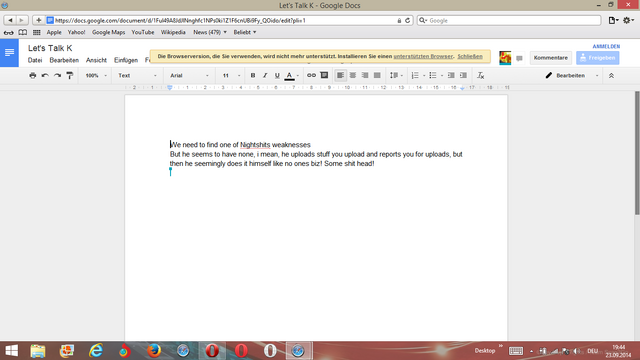The image size is (640, 360).
Task: Print the document with the printer icon
Action: (33, 76)
